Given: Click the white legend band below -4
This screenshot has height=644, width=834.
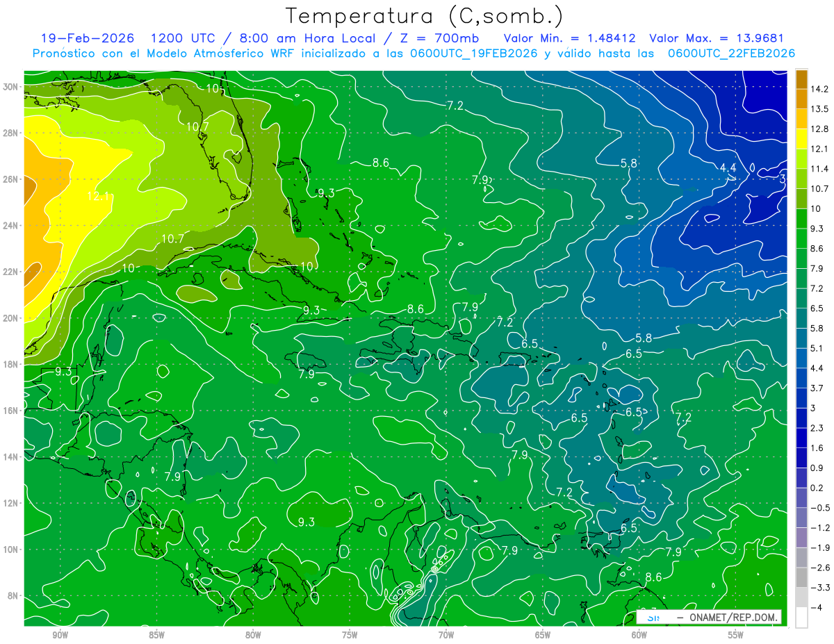Looking at the screenshot, I should click(x=801, y=618).
